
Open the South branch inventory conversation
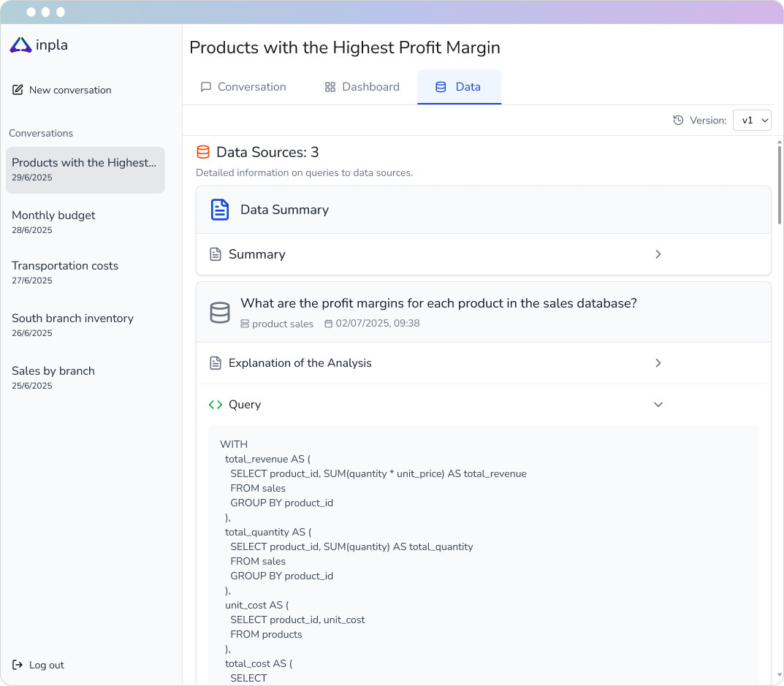pyautogui.click(x=85, y=325)
